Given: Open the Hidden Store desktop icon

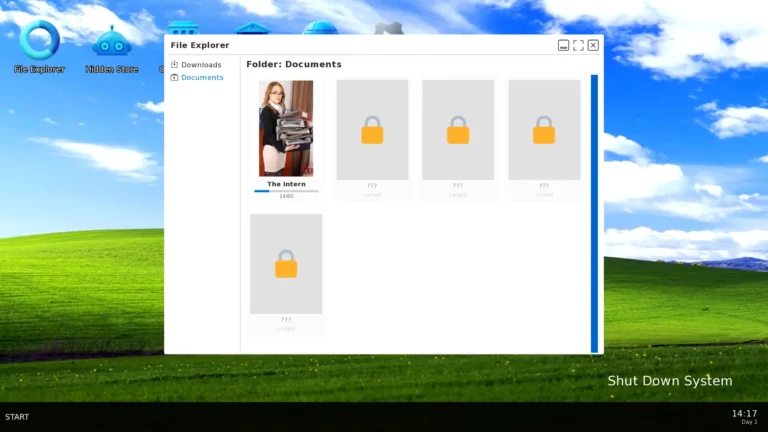Looking at the screenshot, I should point(111,44).
